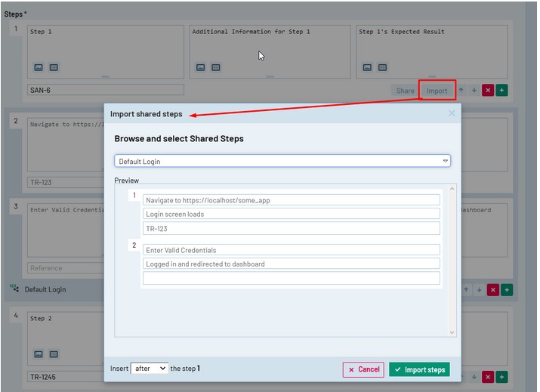The image size is (540, 392).
Task: Click the Step 1 text area
Action: pyautogui.click(x=106, y=51)
